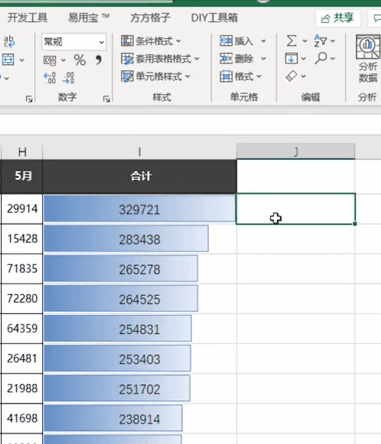Screen dimensions: 381x444
Task: Click the 合计 header cell
Action: point(140,176)
